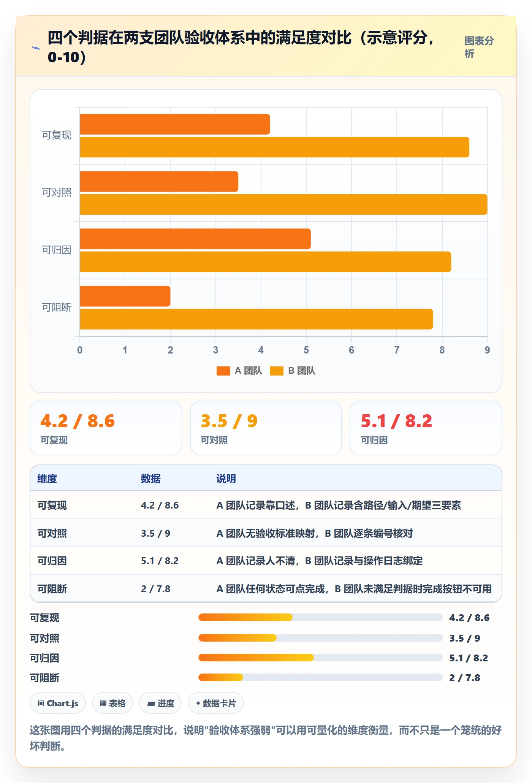Image resolution: width=532 pixels, height=783 pixels.
Task: Click the description starting A 团队记录人不清
Action: [320, 561]
